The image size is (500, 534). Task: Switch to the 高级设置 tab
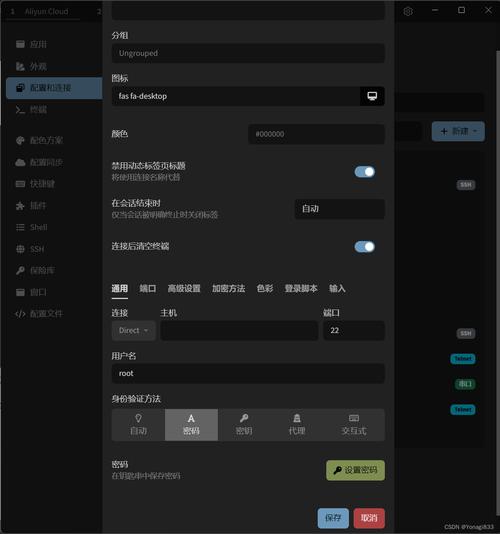184,289
